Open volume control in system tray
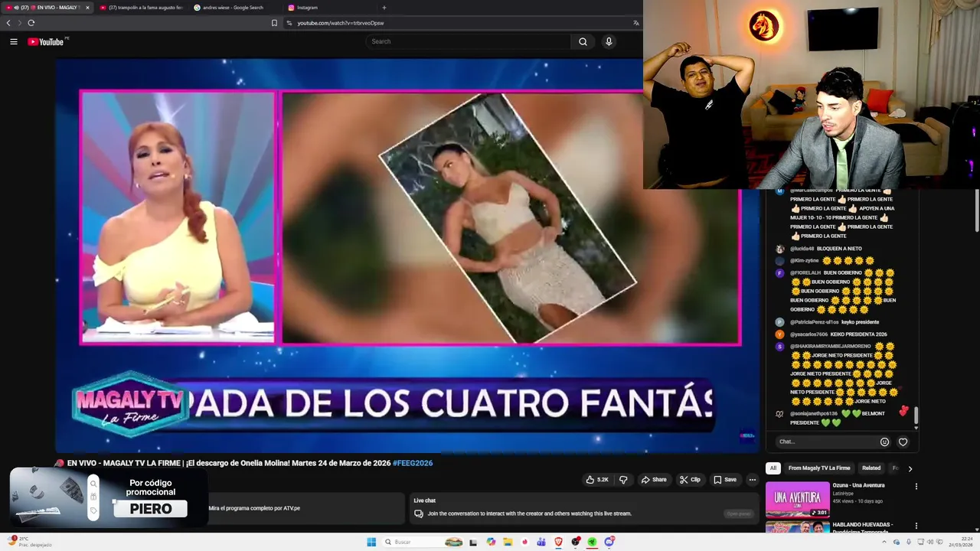The height and width of the screenshot is (551, 980). tap(930, 542)
